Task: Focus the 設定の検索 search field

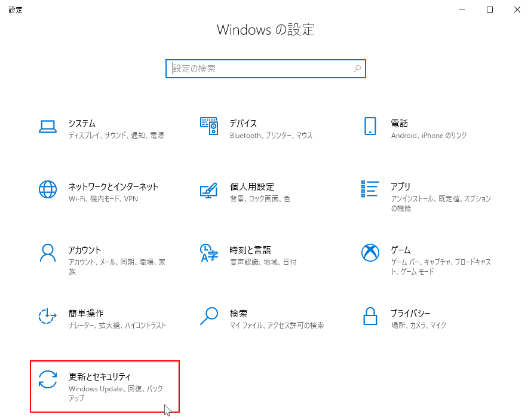Action: click(265, 69)
